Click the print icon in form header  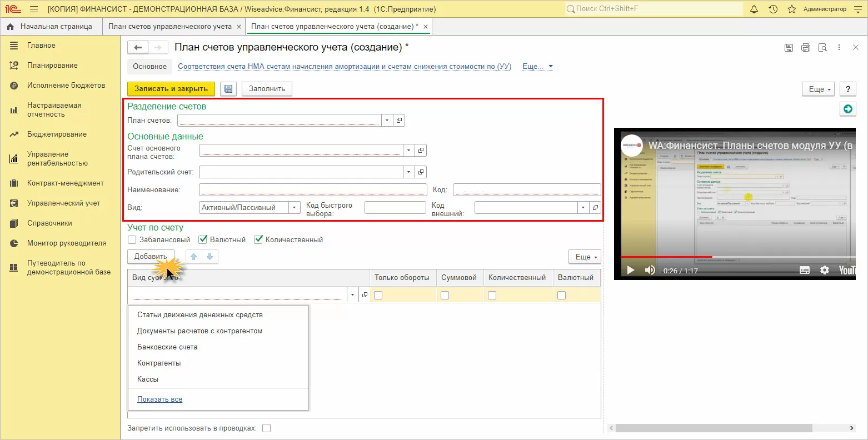[806, 48]
